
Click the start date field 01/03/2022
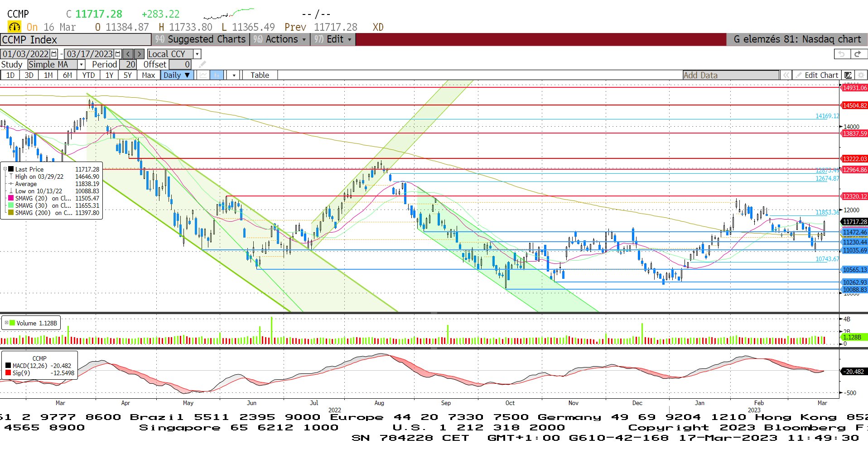pos(26,54)
